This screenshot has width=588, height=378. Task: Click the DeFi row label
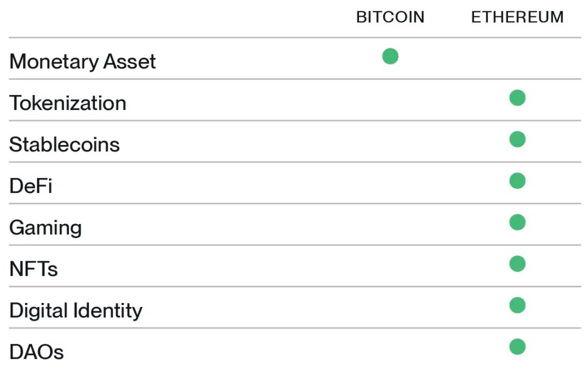coord(31,186)
